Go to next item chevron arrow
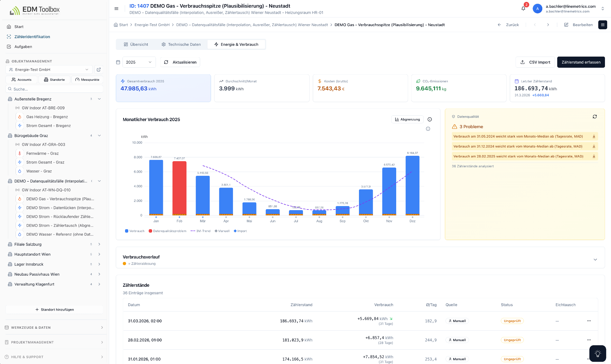Image resolution: width=611 pixels, height=364 pixels. tap(548, 25)
